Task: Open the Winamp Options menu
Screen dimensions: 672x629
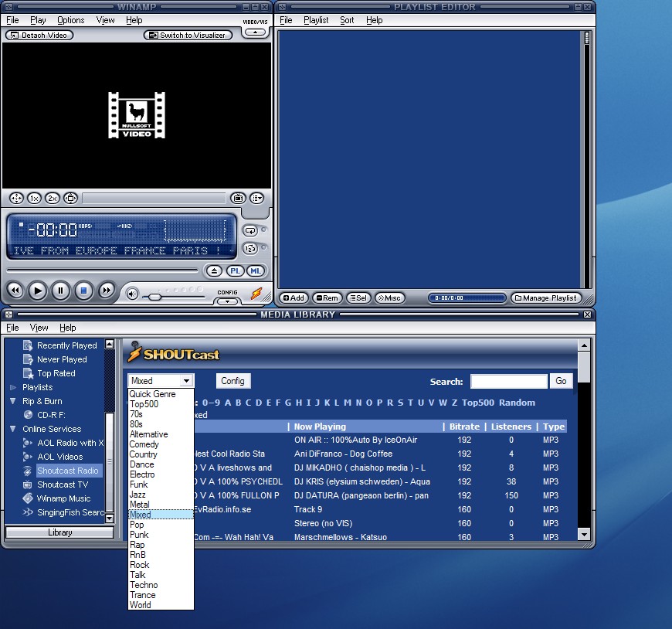Action: pyautogui.click(x=71, y=20)
